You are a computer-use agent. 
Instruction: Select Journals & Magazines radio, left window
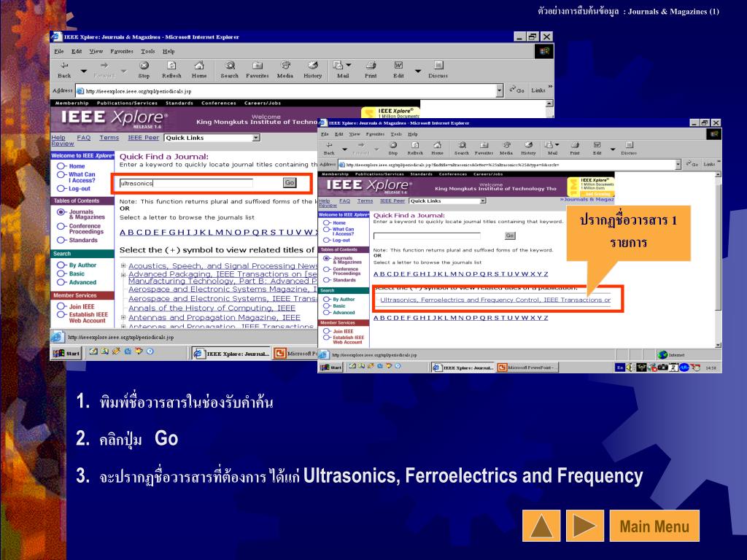click(x=61, y=212)
